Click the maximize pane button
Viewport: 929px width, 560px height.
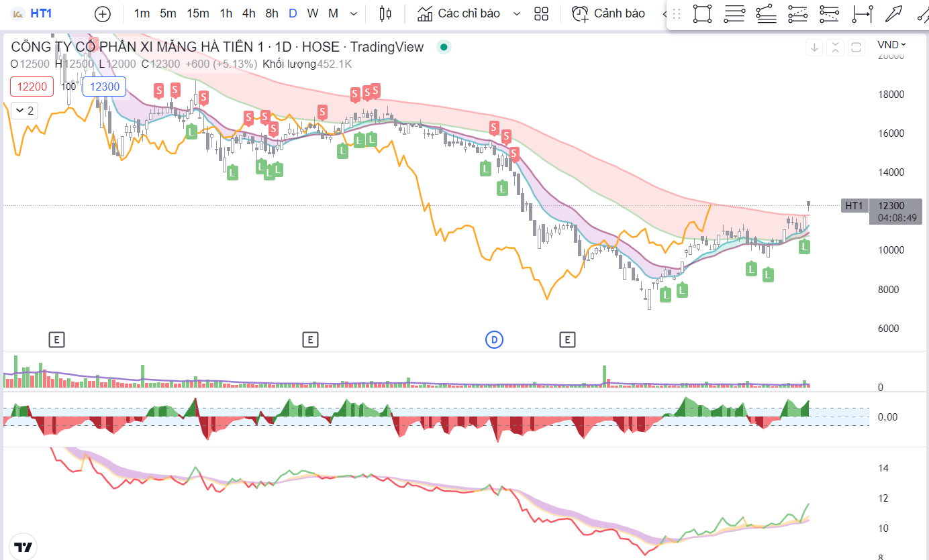pyautogui.click(x=856, y=47)
